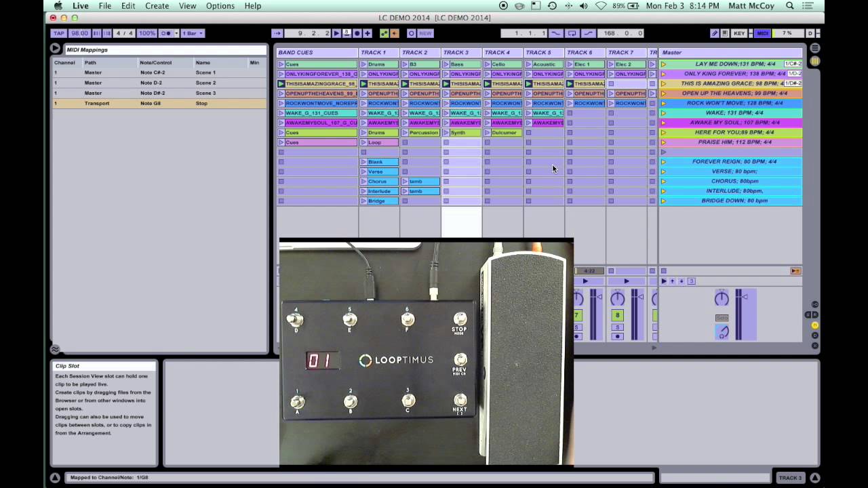
Task: Launch the ROCK WON'T MOVE scene
Action: coord(663,103)
